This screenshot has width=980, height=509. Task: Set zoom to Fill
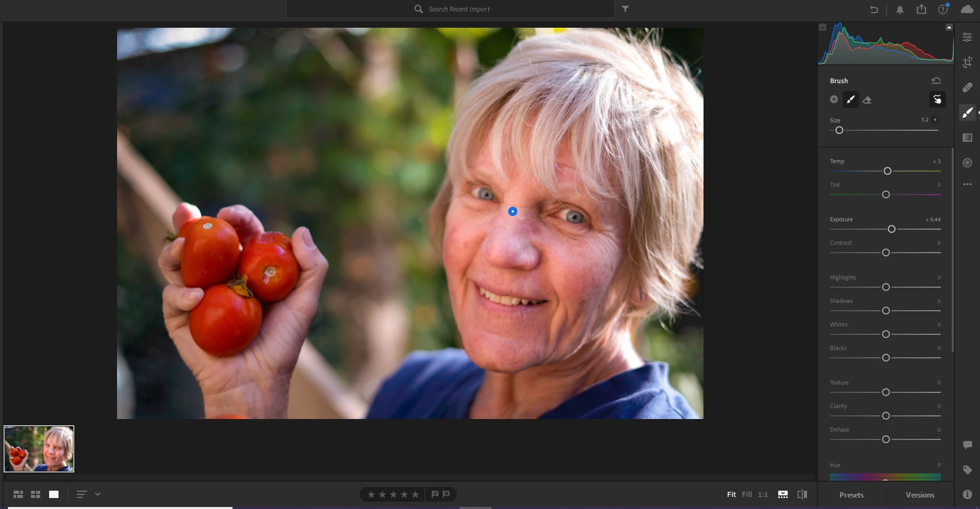click(747, 494)
